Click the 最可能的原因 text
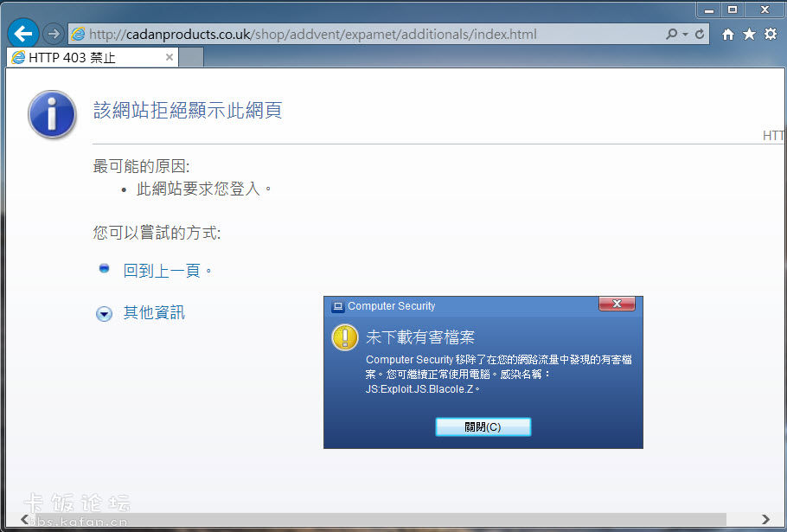This screenshot has width=787, height=532. point(142,167)
